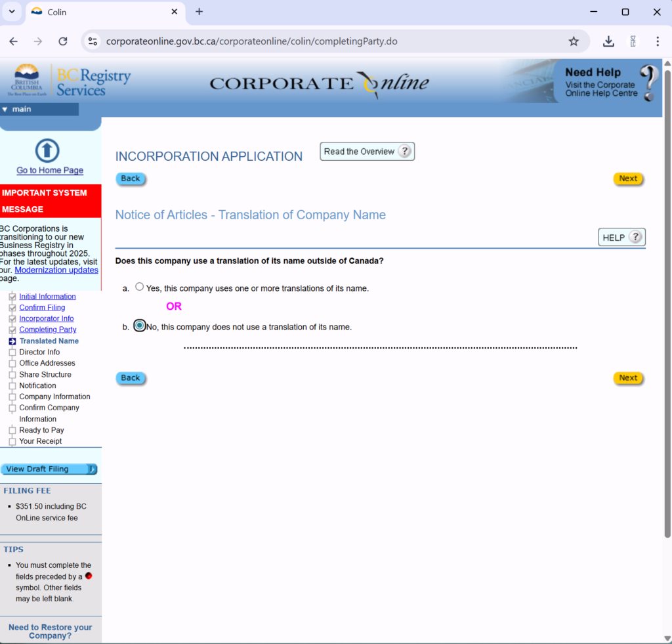Open the Incorporator Info step
This screenshot has height=644, width=672.
click(x=46, y=318)
